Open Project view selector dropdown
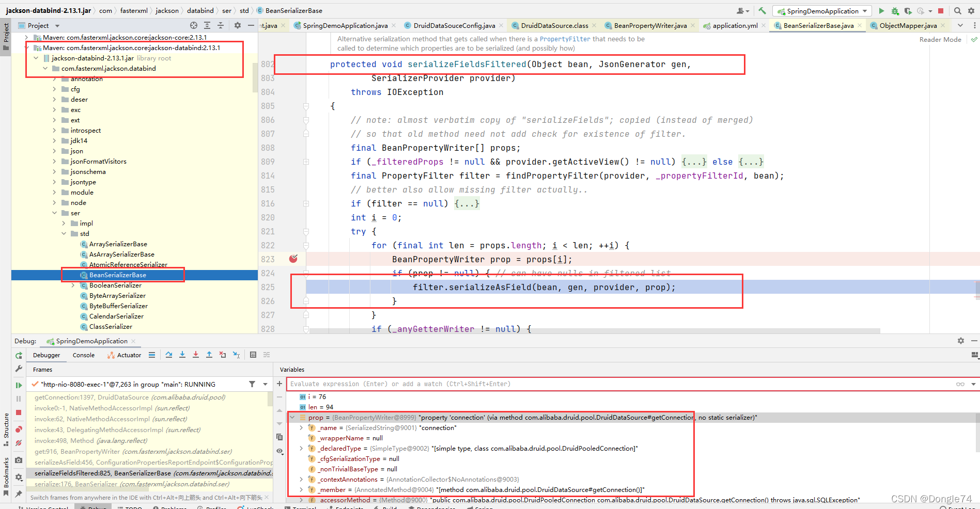980x509 pixels. (57, 26)
